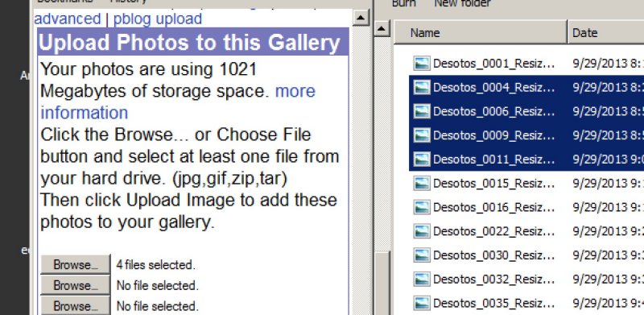Screen dimensions: 644x315
Task: Select the file name Desotos_0006_Resiz…
Action: pos(494,111)
